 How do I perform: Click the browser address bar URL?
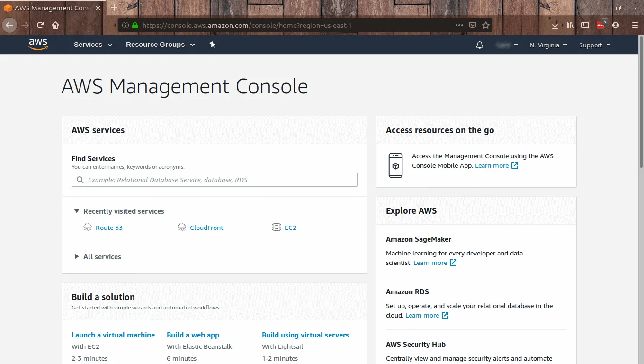(247, 26)
